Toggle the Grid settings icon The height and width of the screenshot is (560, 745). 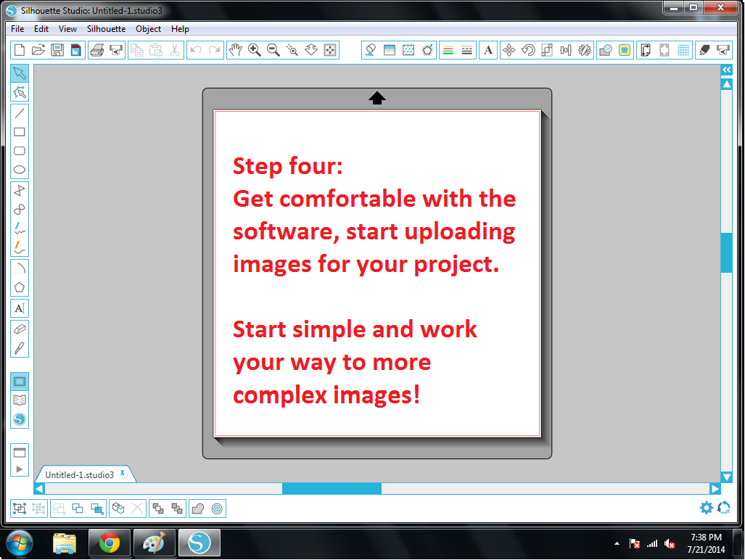[683, 50]
